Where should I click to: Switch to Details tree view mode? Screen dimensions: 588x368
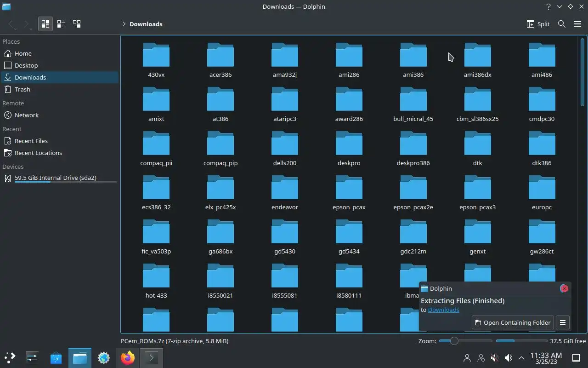click(x=77, y=24)
